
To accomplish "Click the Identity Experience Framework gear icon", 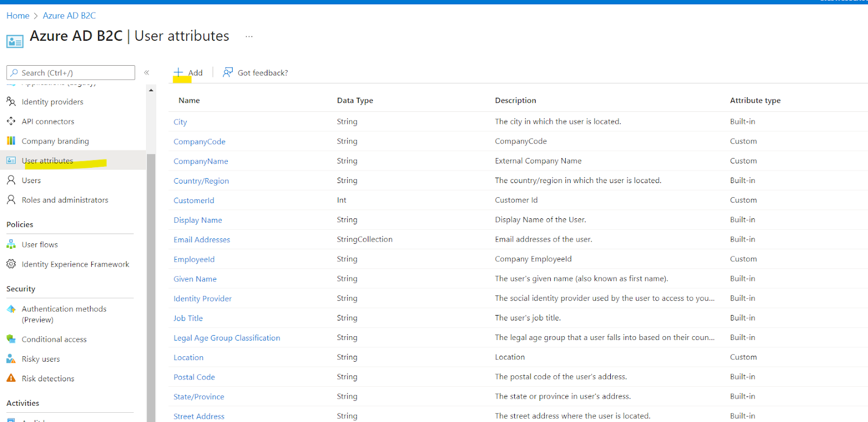I will tap(11, 264).
